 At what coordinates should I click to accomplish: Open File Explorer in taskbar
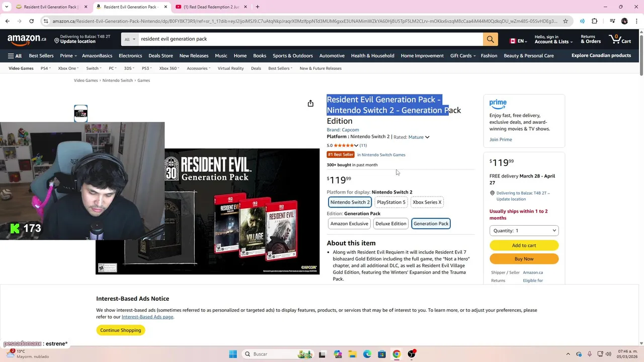[x=352, y=354]
